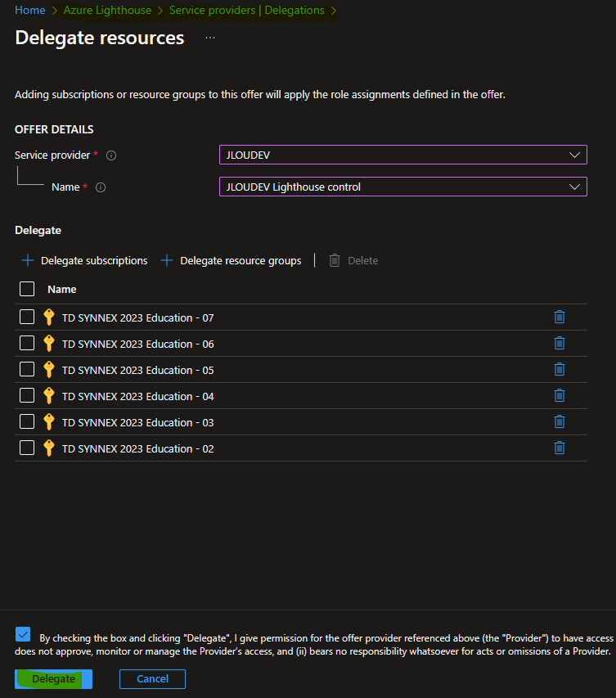
Task: Delete the Education - 03 subscription row
Action: (560, 421)
